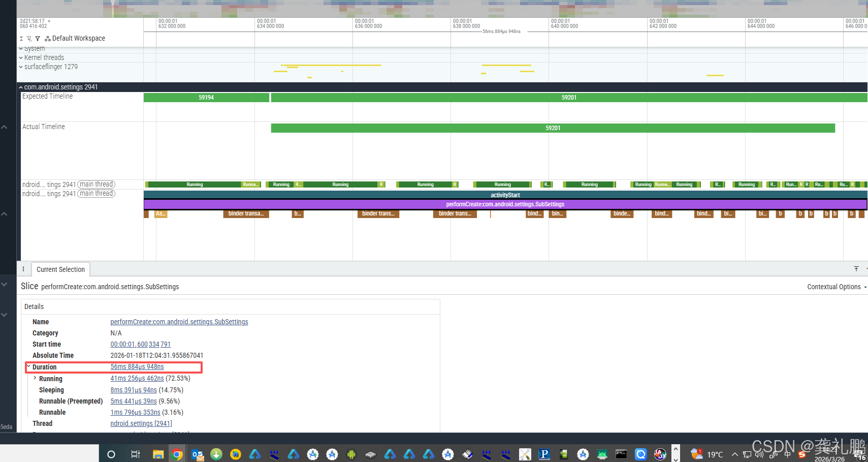This screenshot has height=462, width=868.
Task: Show hidden system tray icons
Action: coord(734,454)
